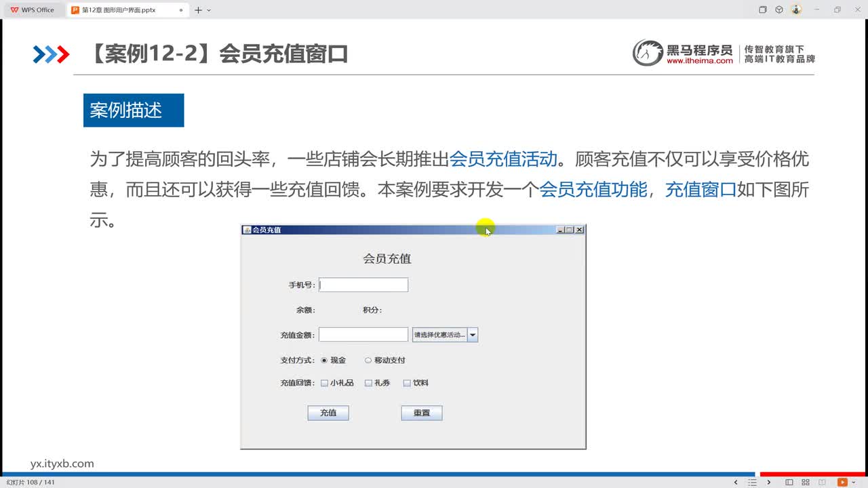This screenshot has height=488, width=868.
Task: Click the yx.ityxb.com text
Action: point(62,464)
